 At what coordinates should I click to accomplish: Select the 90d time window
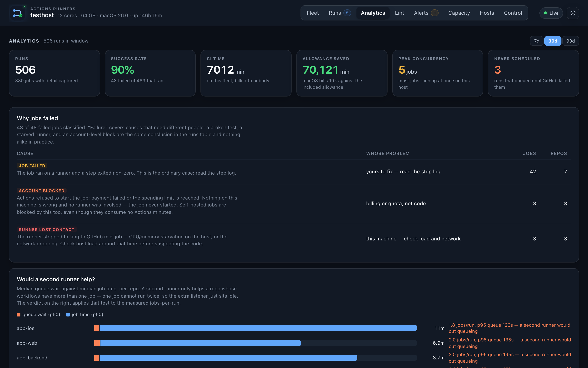(x=570, y=41)
